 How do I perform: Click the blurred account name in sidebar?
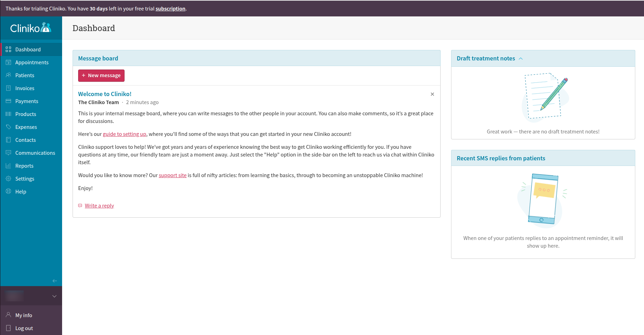(15, 296)
